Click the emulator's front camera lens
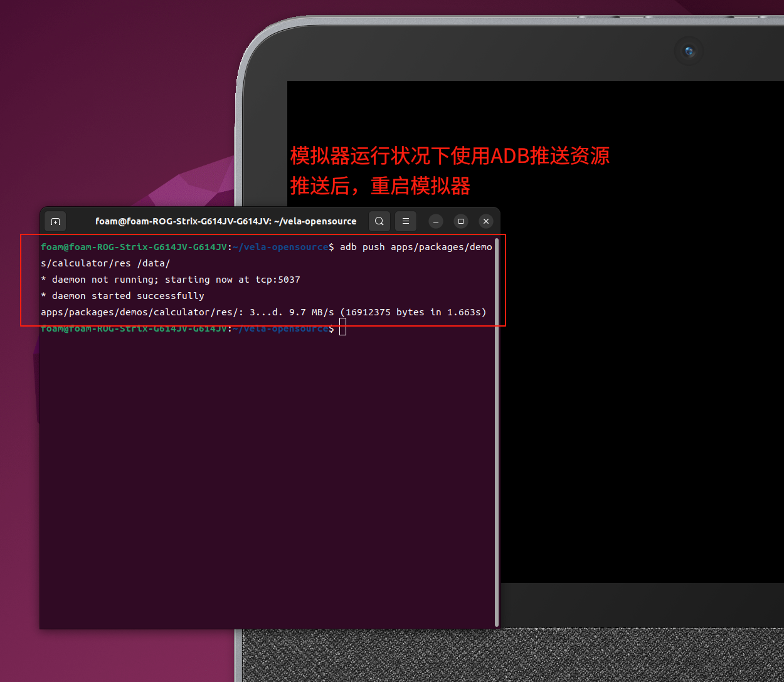Screen dimensions: 784x682 click(689, 51)
